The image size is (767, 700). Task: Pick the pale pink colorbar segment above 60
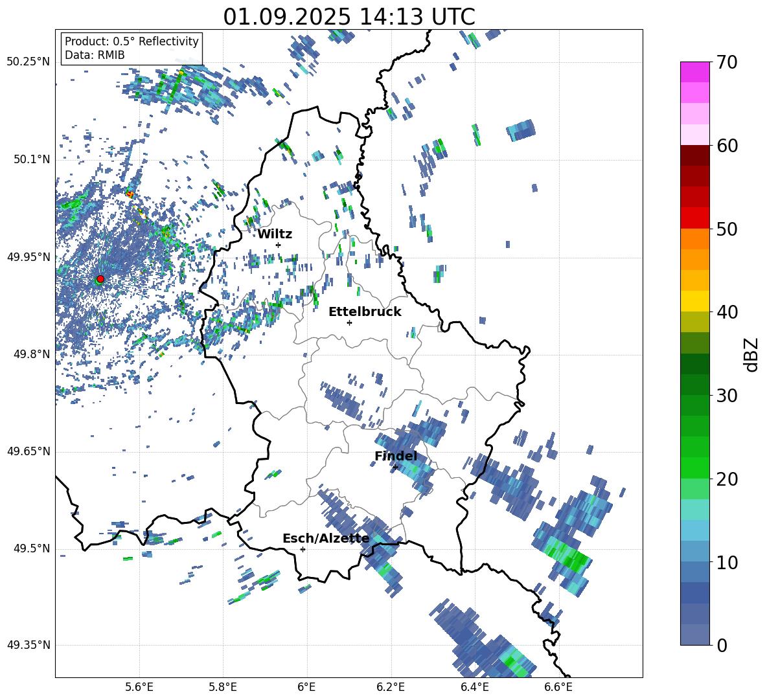(x=694, y=135)
